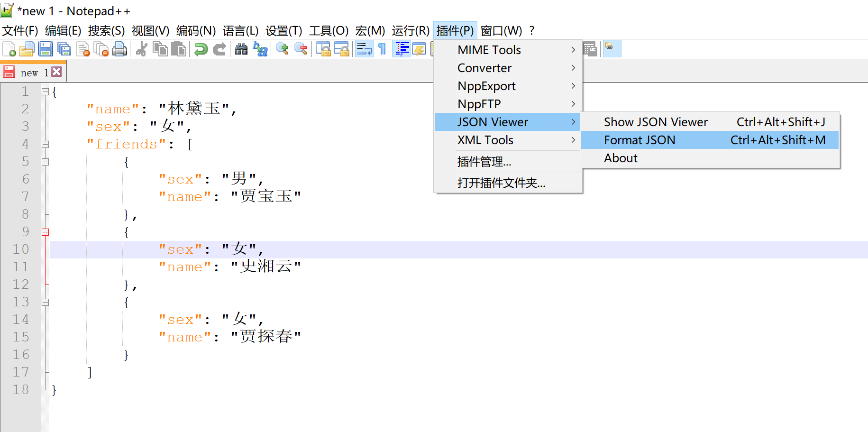The width and height of the screenshot is (868, 432).
Task: Undo the last change
Action: coord(200,49)
